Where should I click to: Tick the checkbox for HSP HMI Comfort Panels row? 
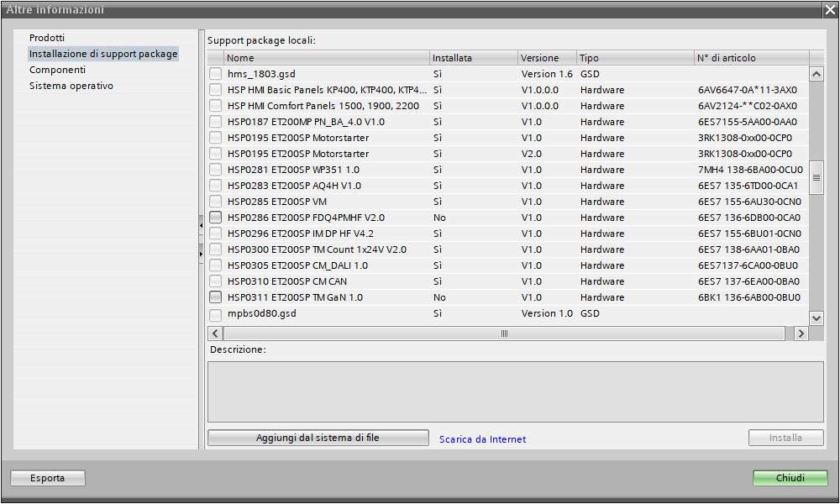(x=215, y=106)
